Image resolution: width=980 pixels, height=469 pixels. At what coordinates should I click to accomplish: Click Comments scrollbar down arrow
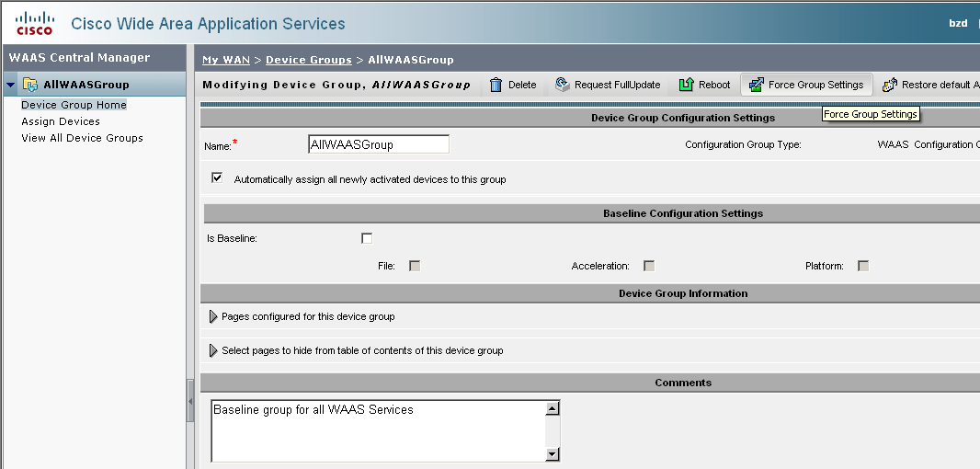click(x=552, y=454)
